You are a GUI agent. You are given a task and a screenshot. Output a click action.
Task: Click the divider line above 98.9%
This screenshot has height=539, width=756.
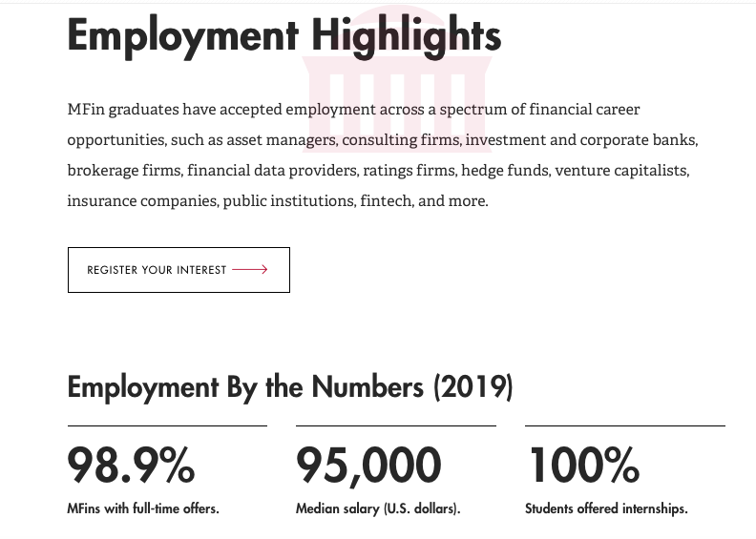pyautogui.click(x=167, y=425)
